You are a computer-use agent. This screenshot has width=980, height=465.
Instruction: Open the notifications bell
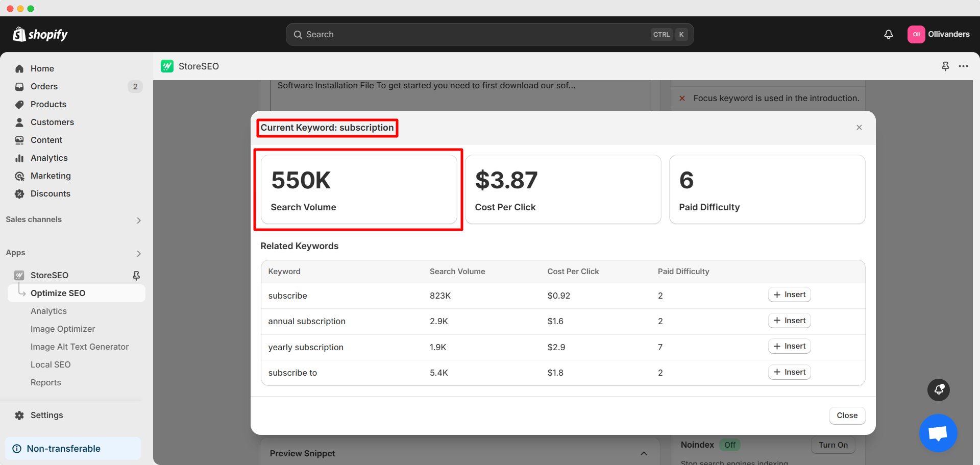coord(888,34)
